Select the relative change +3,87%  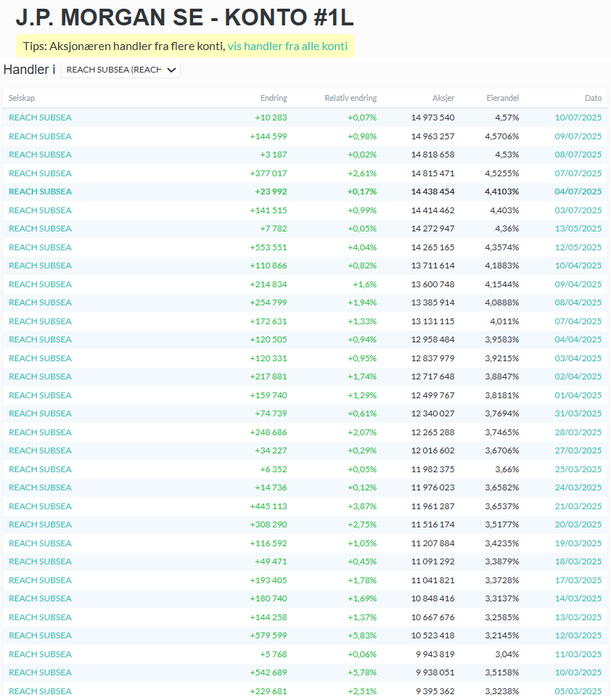[362, 507]
